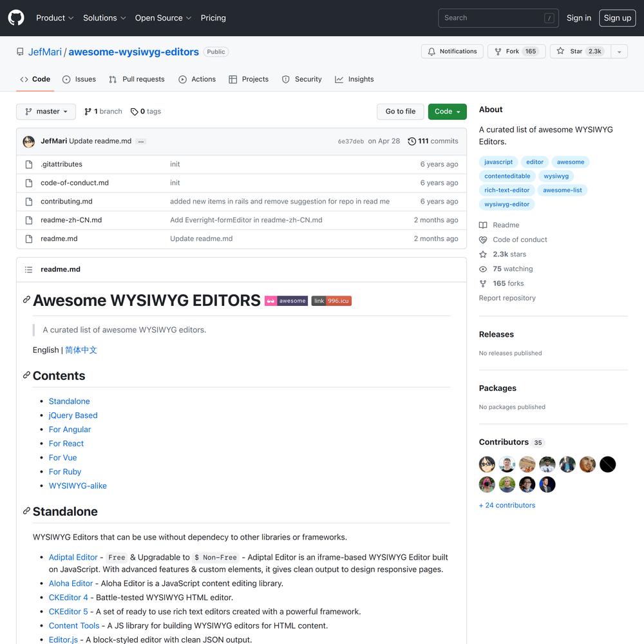Screen dimensions: 644x644
Task: Click Report repository link
Action: click(507, 298)
